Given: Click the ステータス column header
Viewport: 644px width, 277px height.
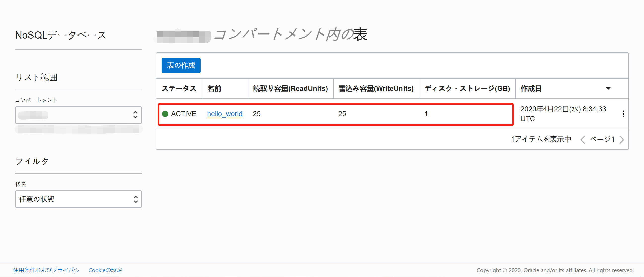Looking at the screenshot, I should pyautogui.click(x=179, y=89).
